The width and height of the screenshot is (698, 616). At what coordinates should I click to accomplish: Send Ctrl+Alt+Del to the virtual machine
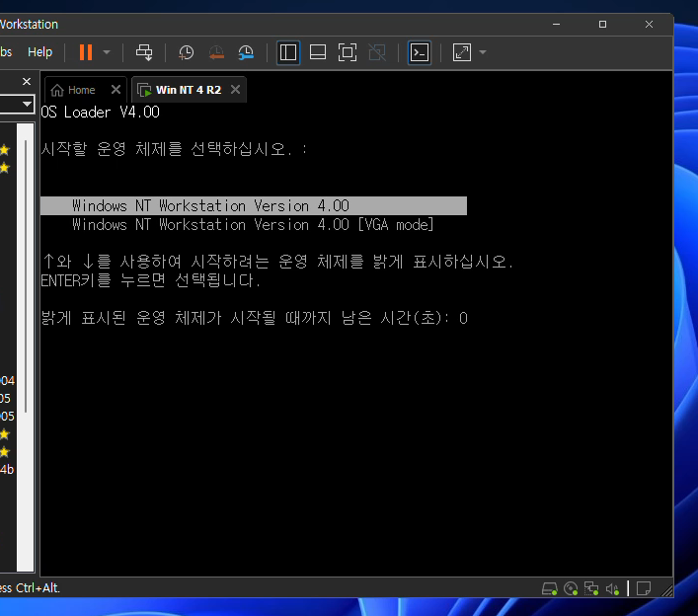tap(144, 52)
